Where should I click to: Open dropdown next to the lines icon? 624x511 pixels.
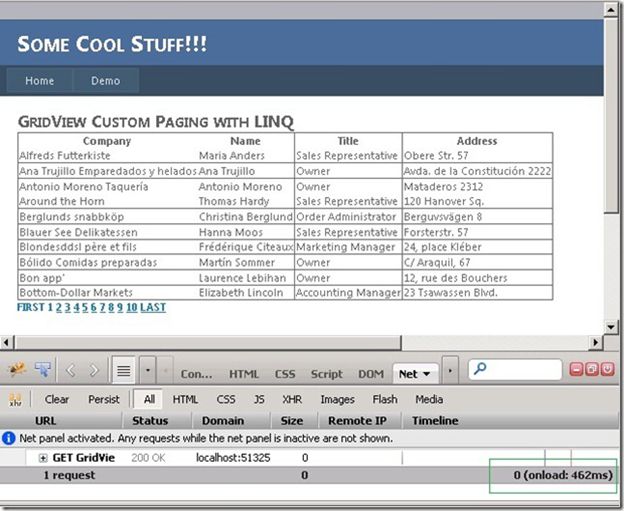[x=148, y=371]
